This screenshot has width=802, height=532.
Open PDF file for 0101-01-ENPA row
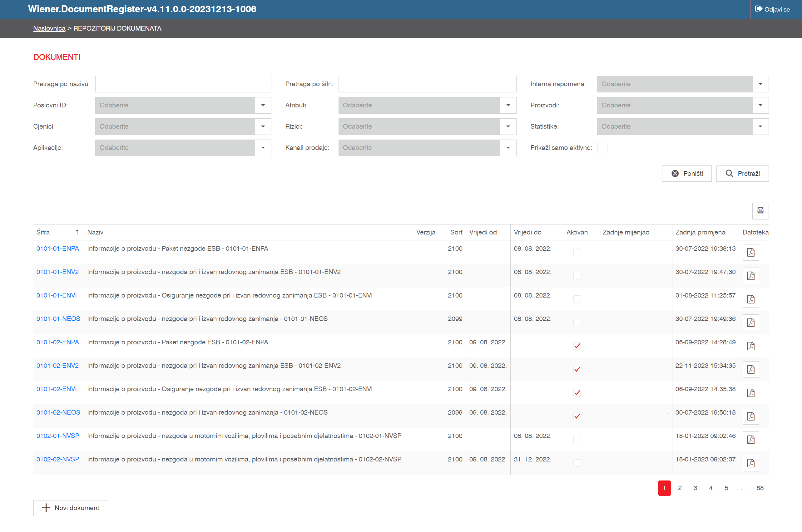click(x=750, y=252)
